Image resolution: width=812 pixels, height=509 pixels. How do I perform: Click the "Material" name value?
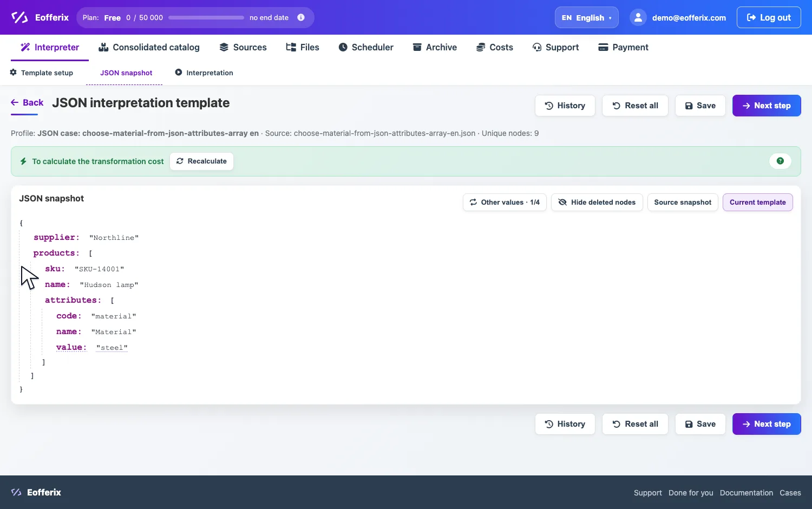click(x=114, y=332)
